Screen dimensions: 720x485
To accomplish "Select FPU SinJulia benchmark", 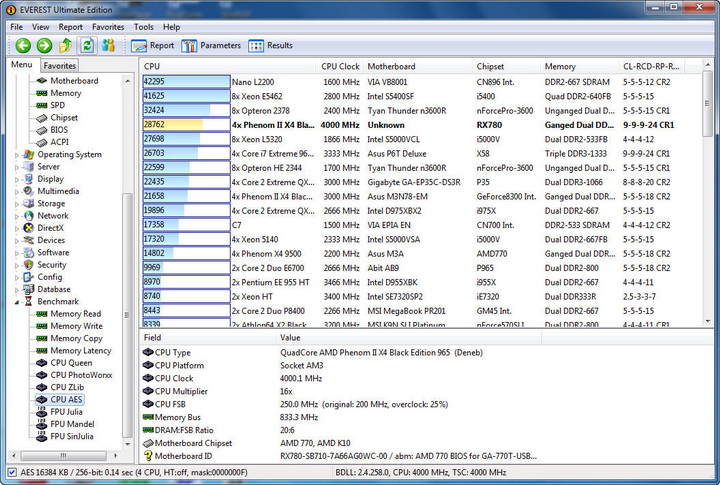I will [72, 436].
